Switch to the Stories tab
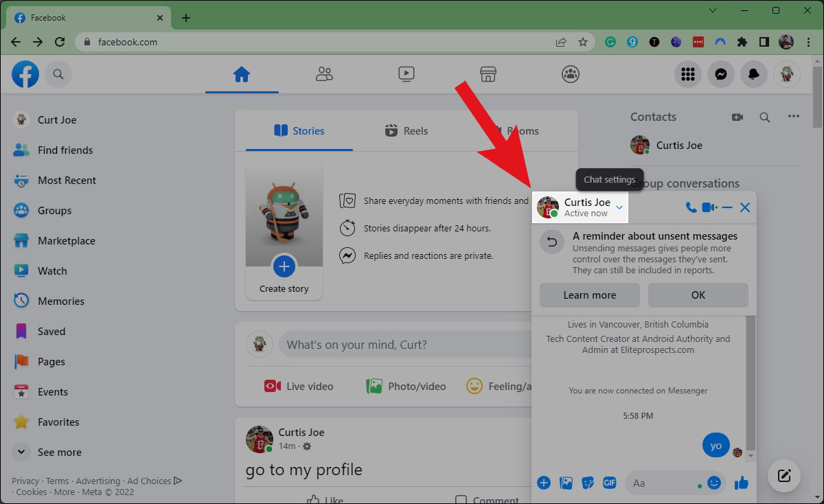 click(x=299, y=130)
